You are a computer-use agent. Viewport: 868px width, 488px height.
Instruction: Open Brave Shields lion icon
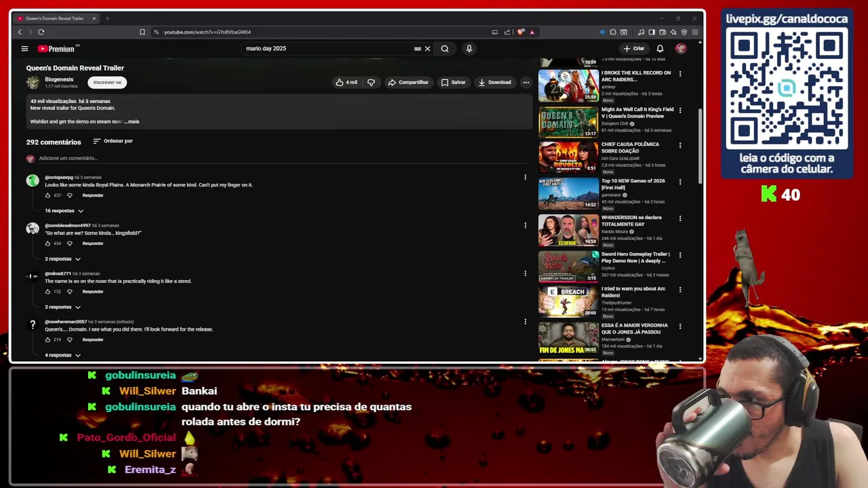pos(521,32)
